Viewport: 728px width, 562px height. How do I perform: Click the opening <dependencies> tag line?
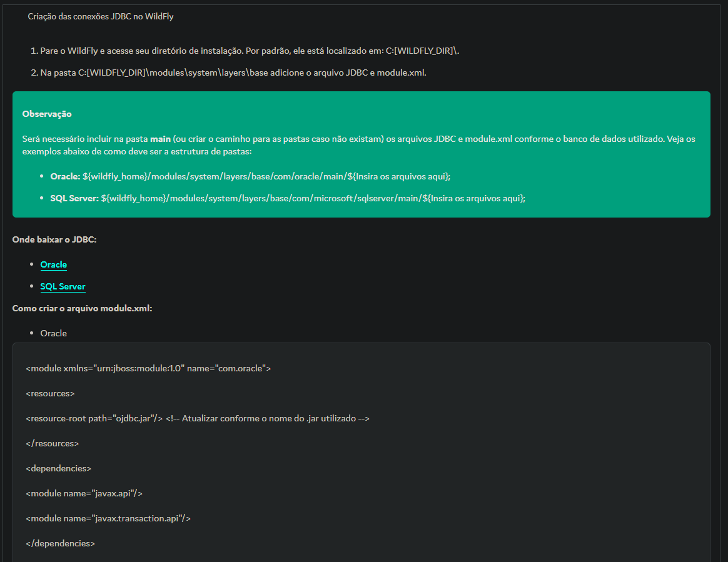[59, 468]
